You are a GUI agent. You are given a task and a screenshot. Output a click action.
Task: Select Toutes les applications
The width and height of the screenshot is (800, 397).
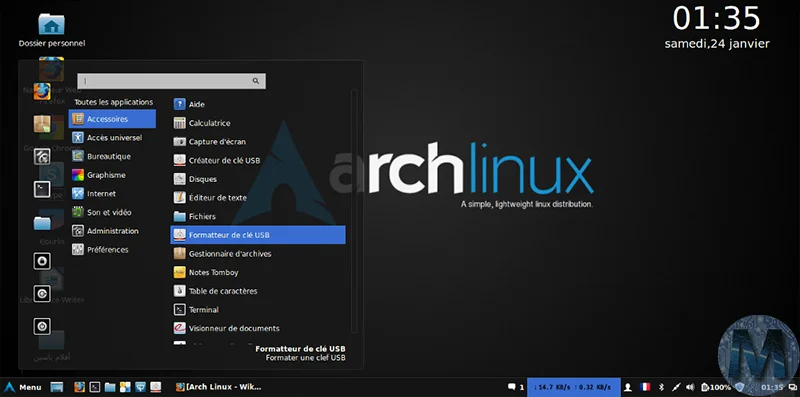(x=113, y=102)
